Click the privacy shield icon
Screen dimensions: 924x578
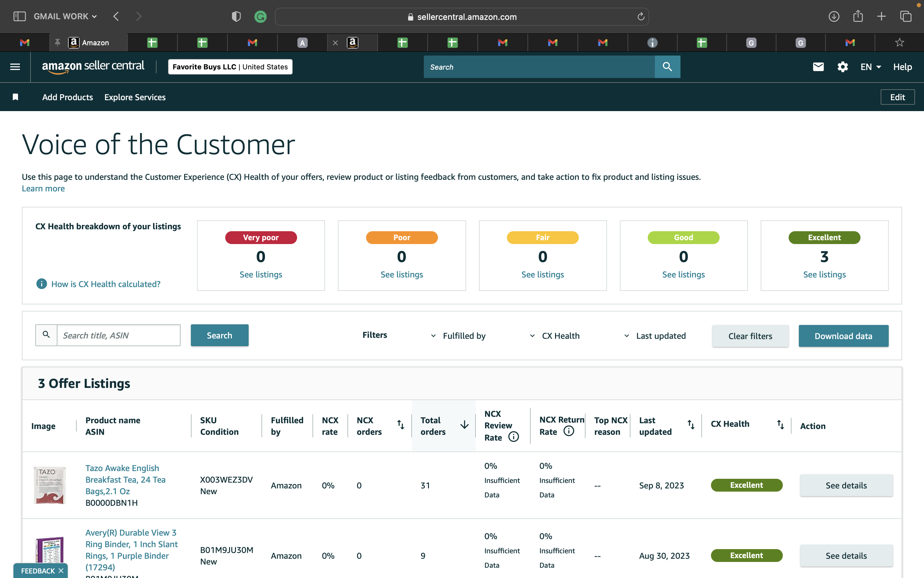pyautogui.click(x=236, y=16)
